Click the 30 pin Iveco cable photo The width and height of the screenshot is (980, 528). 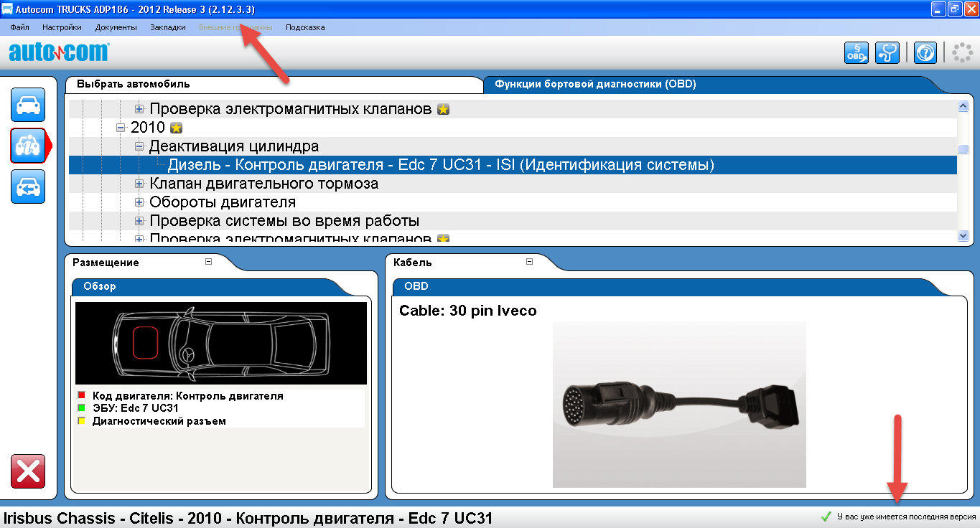click(679, 404)
